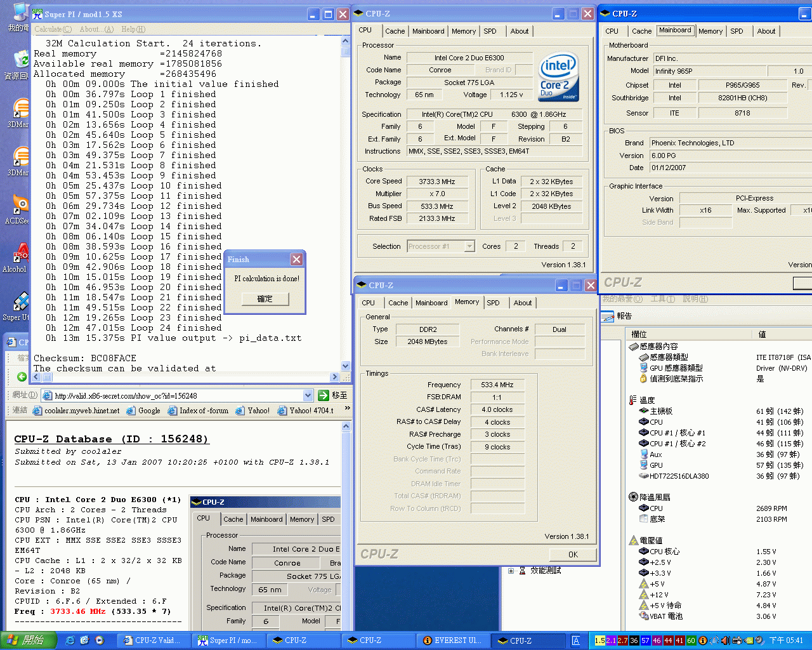The width and height of the screenshot is (812, 650).
Task: Launch the media player quick launch icon
Action: pyautogui.click(x=100, y=640)
